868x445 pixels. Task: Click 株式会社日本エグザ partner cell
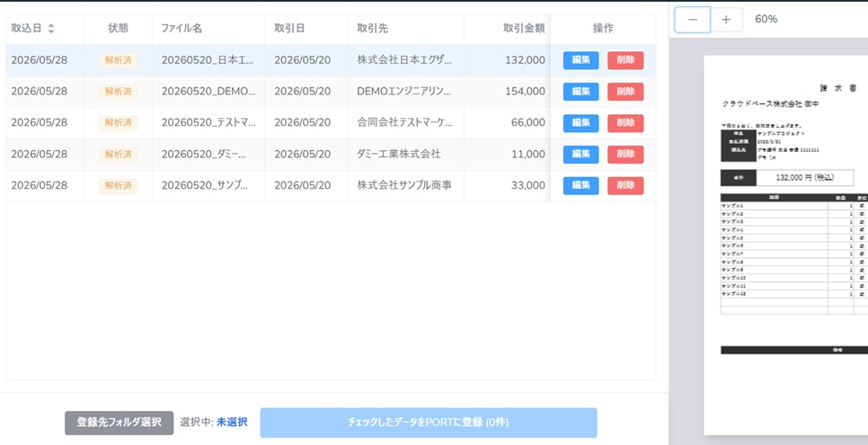[404, 60]
